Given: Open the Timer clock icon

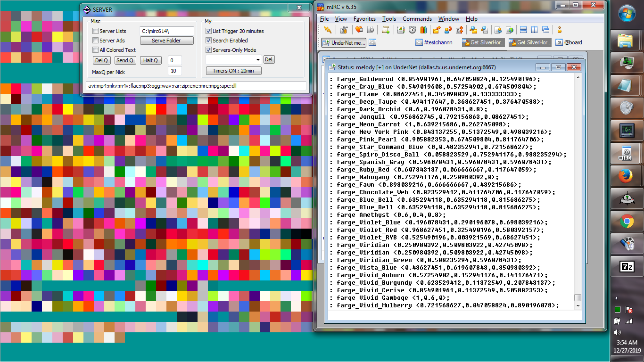Looking at the screenshot, I should click(x=412, y=30).
